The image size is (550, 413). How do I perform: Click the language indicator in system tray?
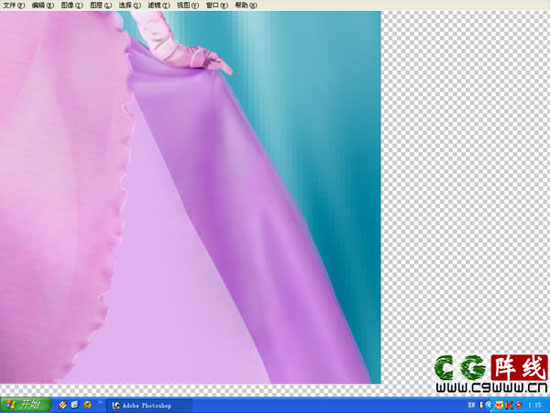(x=471, y=405)
